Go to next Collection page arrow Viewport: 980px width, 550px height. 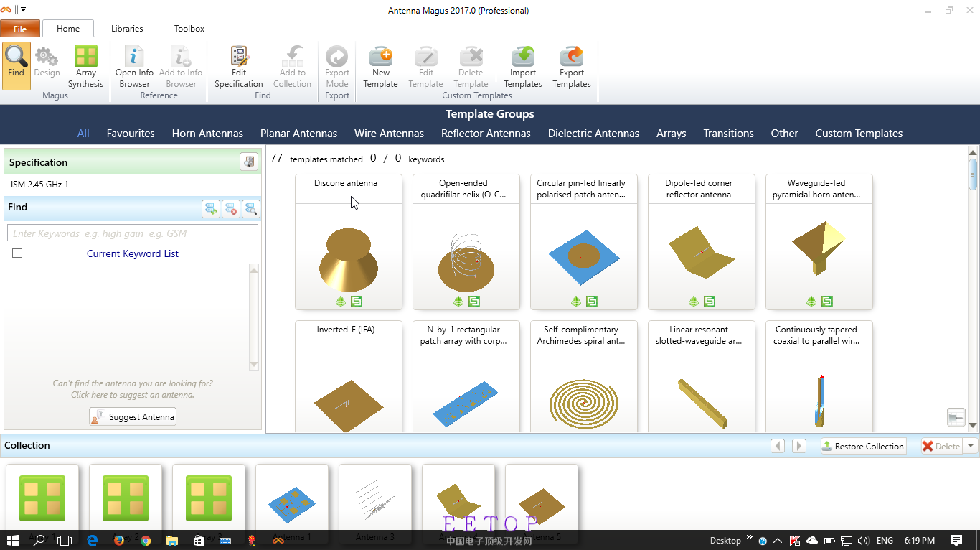click(x=799, y=446)
